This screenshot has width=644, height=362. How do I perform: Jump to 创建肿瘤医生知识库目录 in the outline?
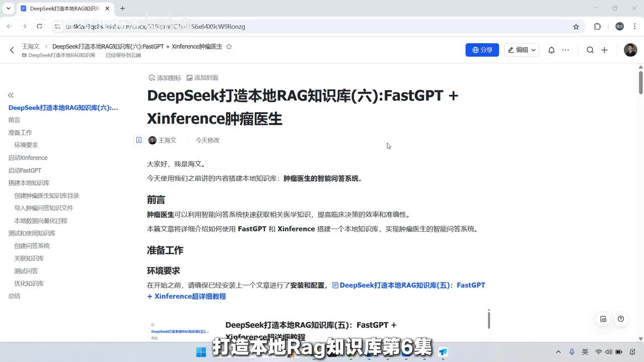47,196
